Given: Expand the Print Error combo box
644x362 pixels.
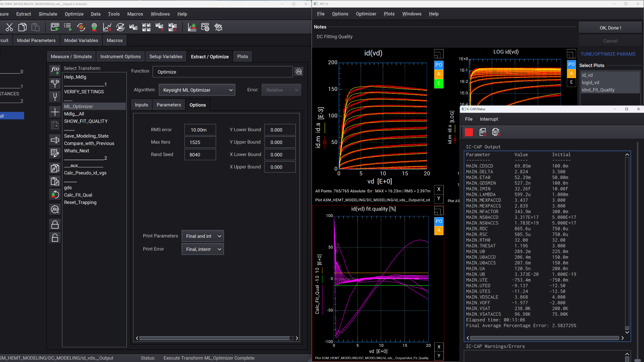Looking at the screenshot, I should point(202,249).
